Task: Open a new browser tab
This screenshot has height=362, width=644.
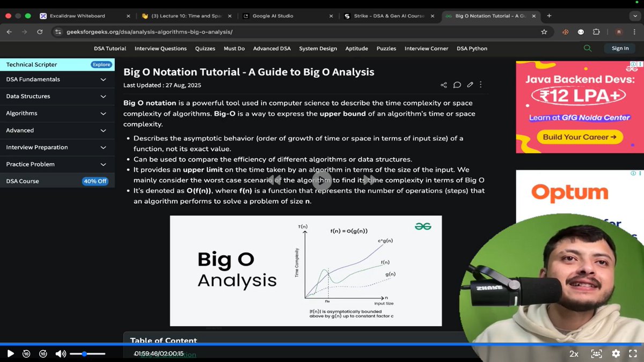Action: [548, 16]
